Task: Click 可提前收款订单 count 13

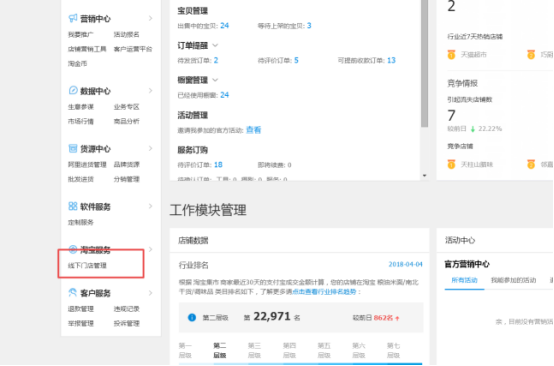Action: 391,60
